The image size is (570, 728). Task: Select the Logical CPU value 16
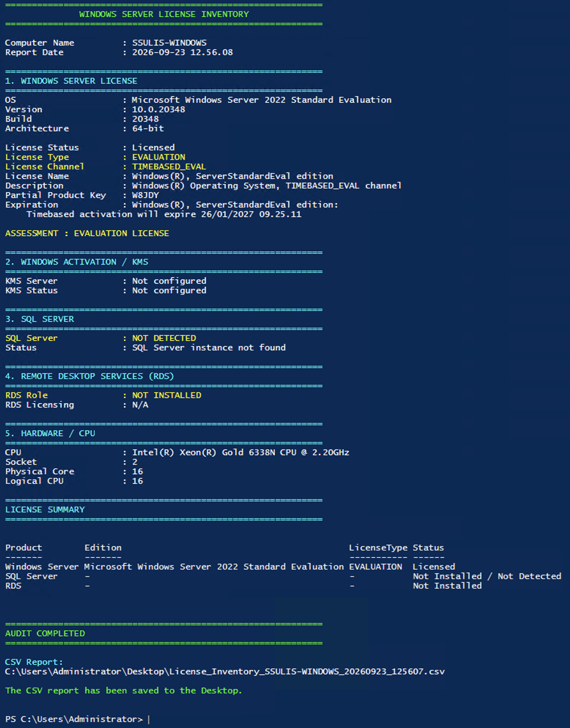pos(137,481)
